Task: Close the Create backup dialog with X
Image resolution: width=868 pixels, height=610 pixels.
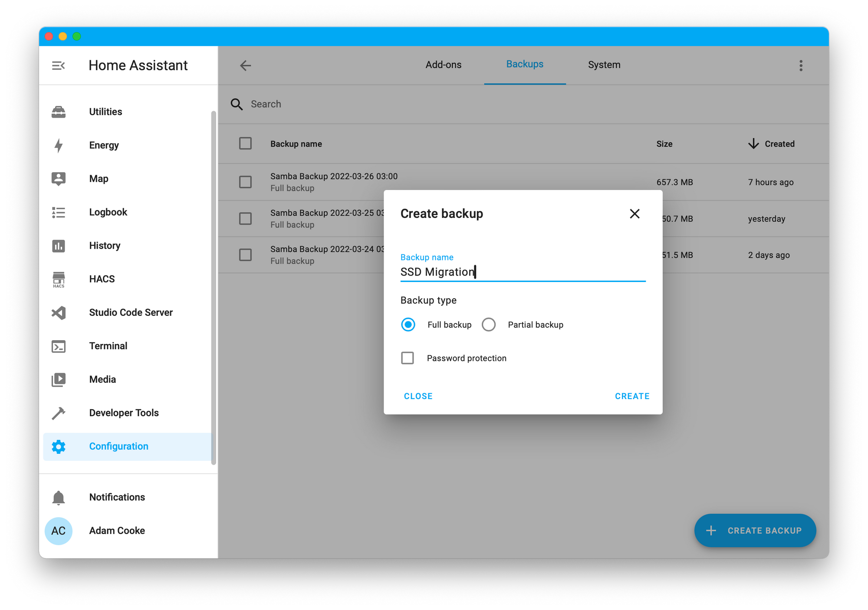Action: click(x=635, y=213)
